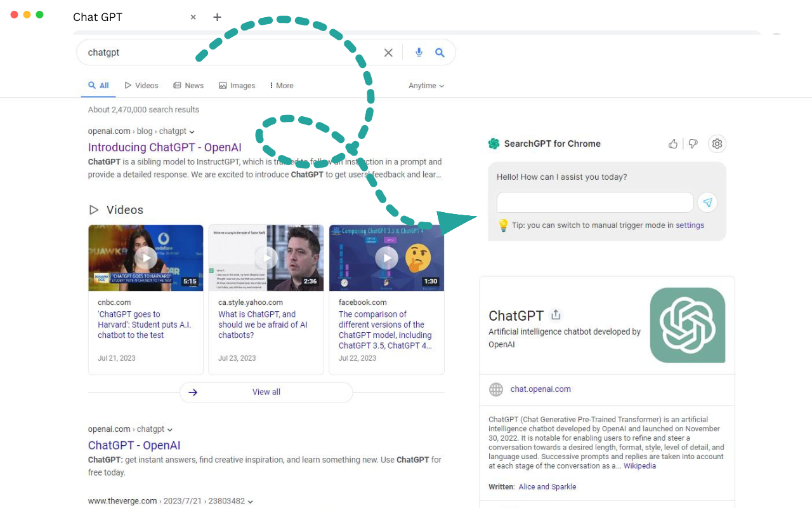Switch to the Images search tab
This screenshot has height=508, width=812.
[x=237, y=85]
